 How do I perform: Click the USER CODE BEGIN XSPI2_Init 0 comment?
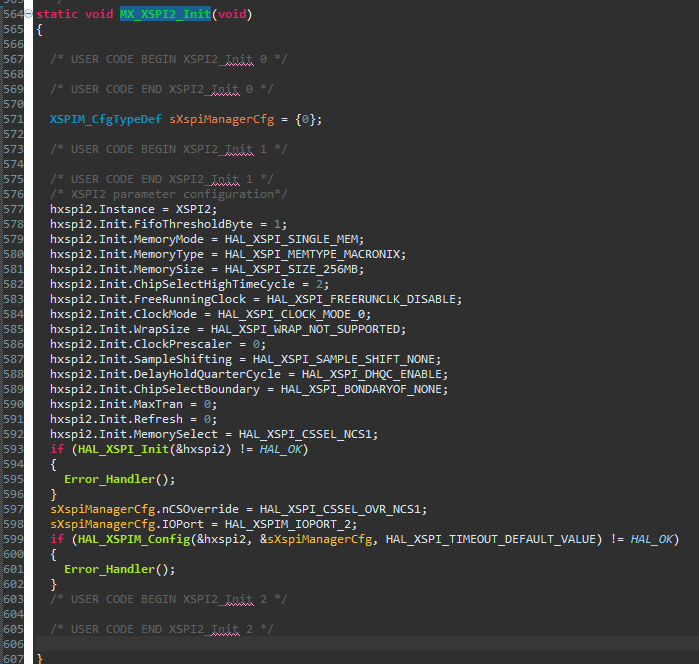(x=169, y=59)
